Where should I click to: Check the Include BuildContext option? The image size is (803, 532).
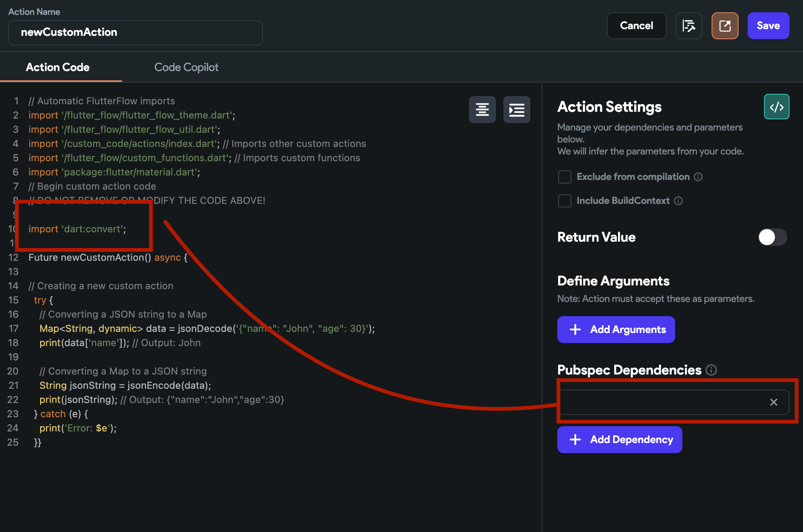(x=565, y=201)
